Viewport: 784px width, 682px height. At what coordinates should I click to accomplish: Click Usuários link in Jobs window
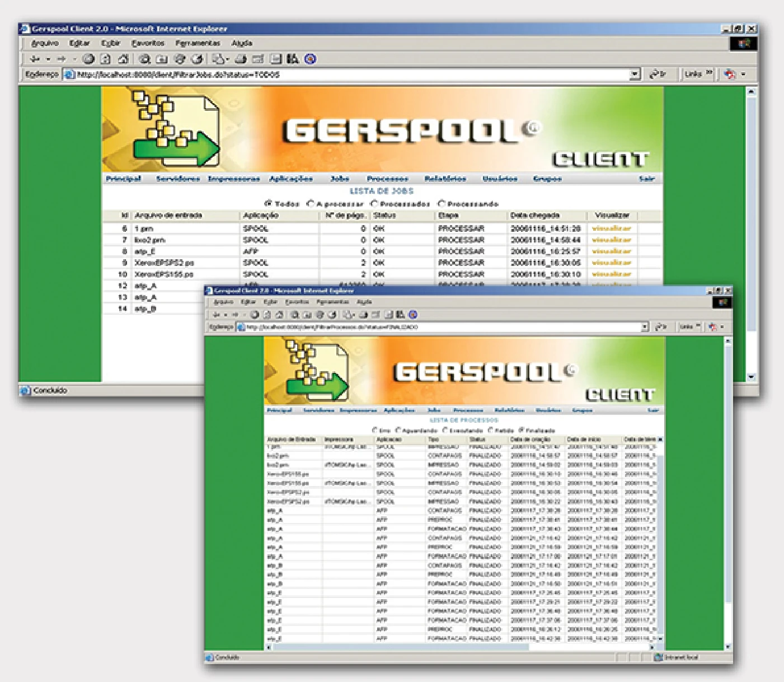(500, 179)
